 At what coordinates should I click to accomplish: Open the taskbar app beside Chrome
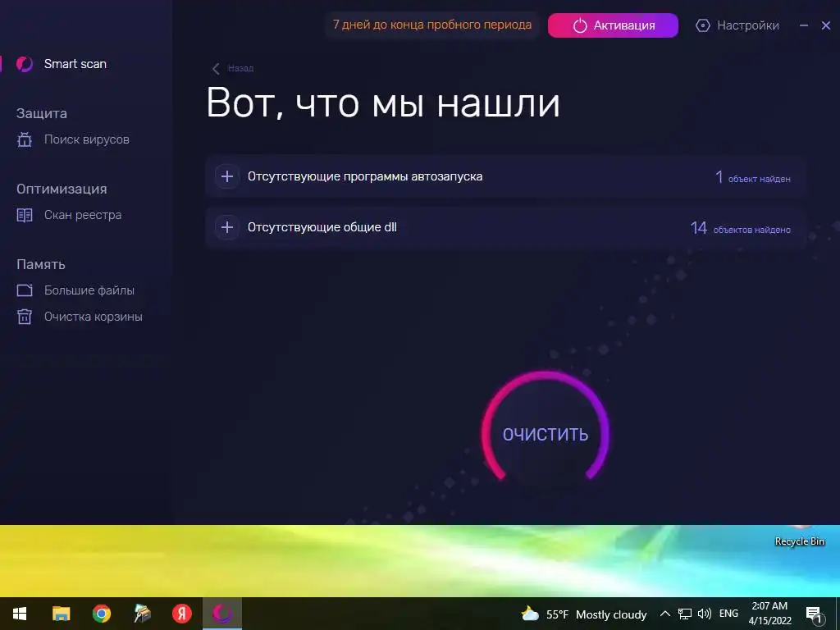click(x=142, y=614)
